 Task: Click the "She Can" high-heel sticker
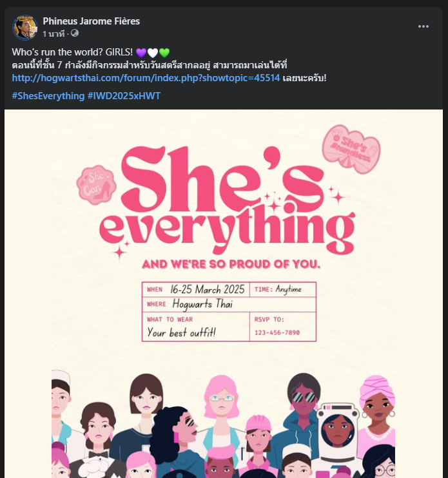[97, 185]
